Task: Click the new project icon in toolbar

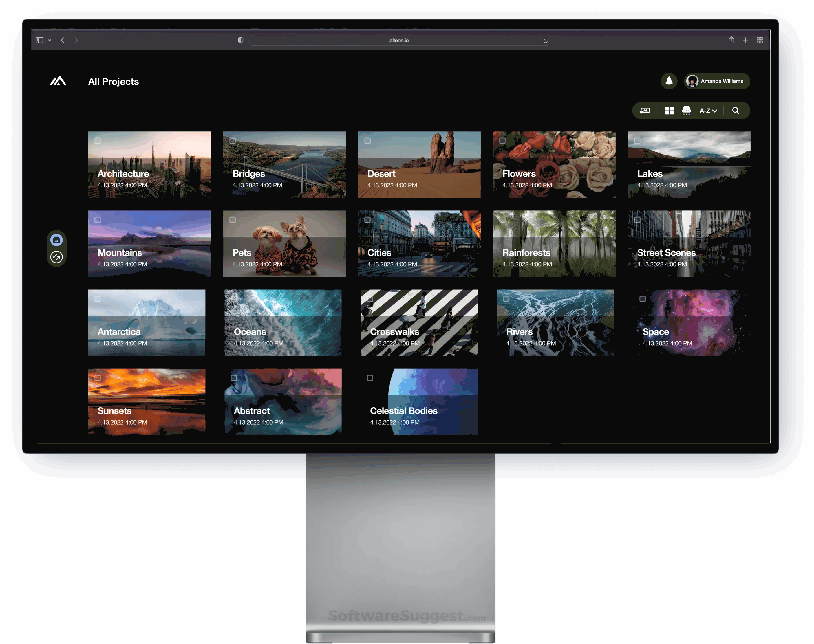Action: point(645,111)
